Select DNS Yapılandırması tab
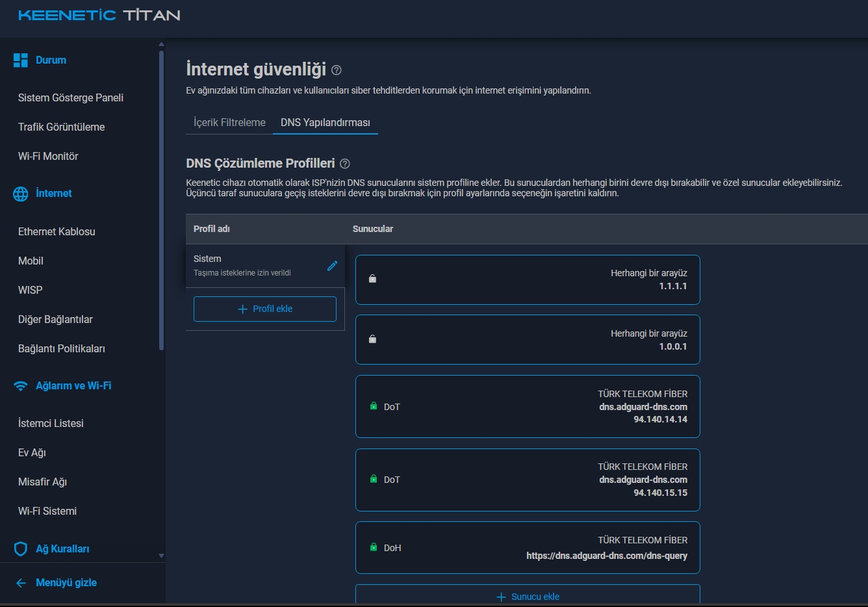This screenshot has height=607, width=868. 325,123
